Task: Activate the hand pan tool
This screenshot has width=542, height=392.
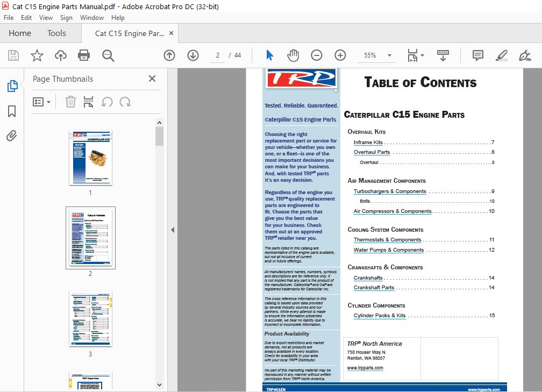Action: 293,55
